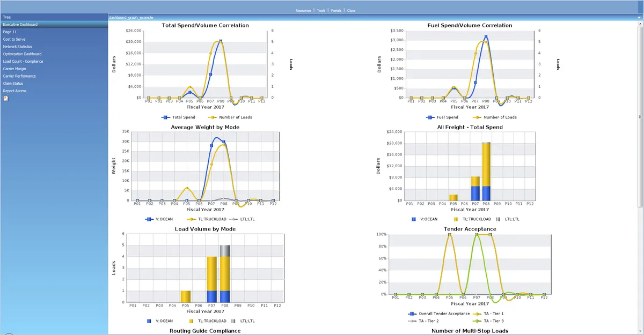644x335 pixels.
Task: Click TA - Tier 2 legend marker
Action: tap(412, 321)
